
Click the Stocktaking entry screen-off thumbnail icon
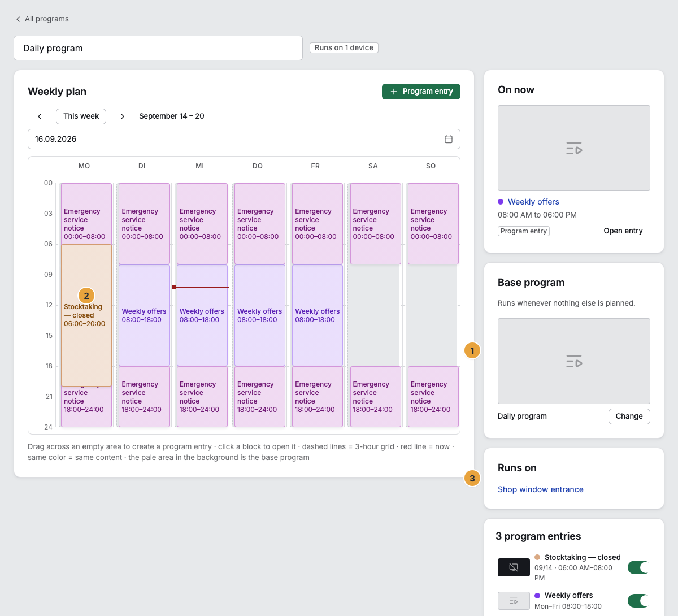tap(514, 567)
